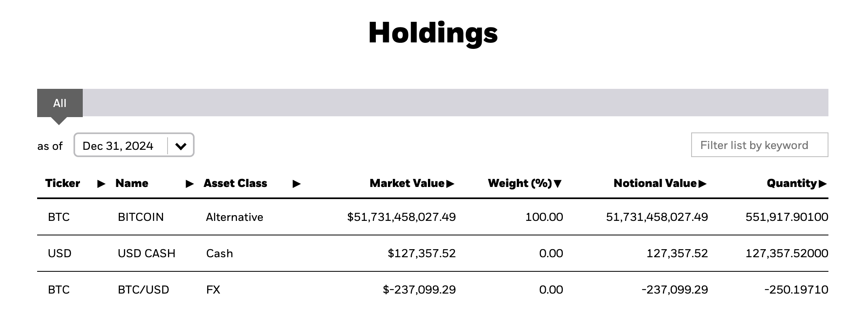Screen dimensions: 868x319
Task: Sort by the Name column label
Action: (x=132, y=183)
